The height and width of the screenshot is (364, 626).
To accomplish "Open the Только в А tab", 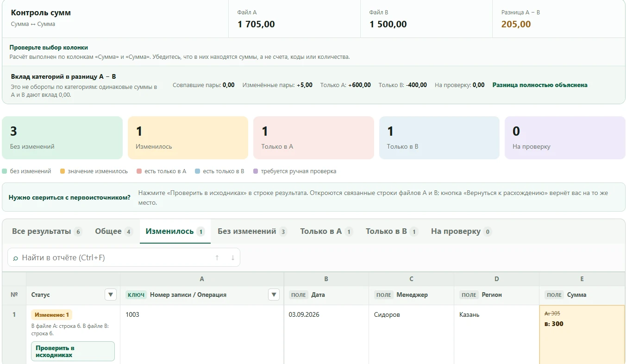I will 326,231.
